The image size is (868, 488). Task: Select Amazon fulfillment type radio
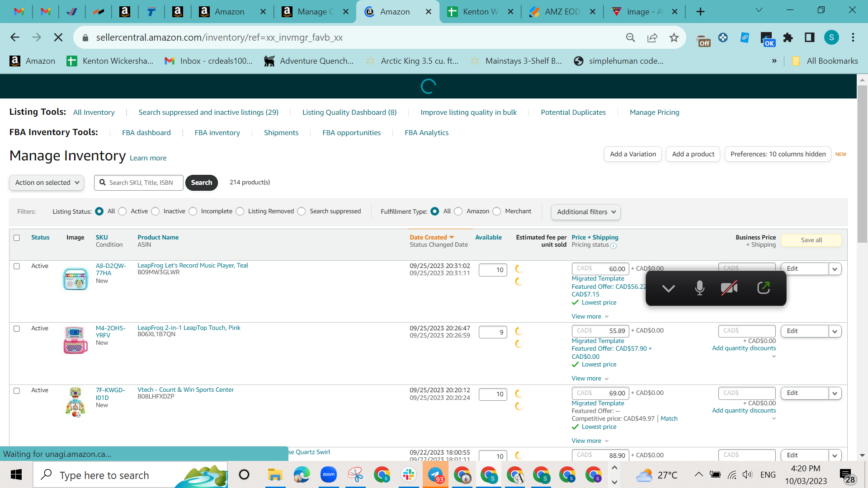458,211
